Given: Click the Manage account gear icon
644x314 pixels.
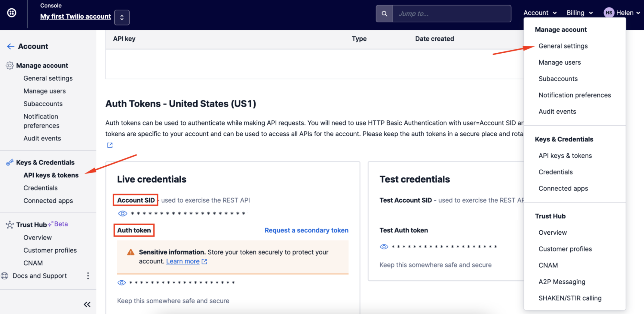Looking at the screenshot, I should pos(10,66).
